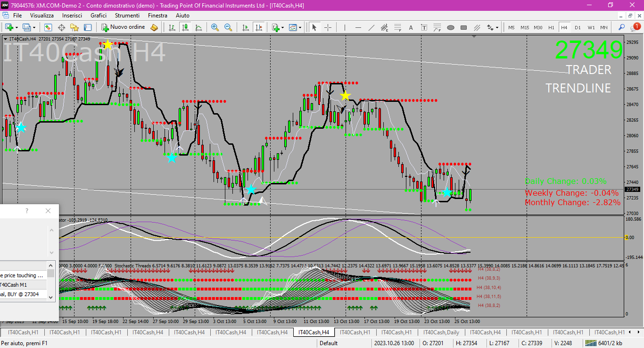Switch to M15 timeframe
Image resolution: width=644 pixels, height=348 pixels.
[525, 27]
